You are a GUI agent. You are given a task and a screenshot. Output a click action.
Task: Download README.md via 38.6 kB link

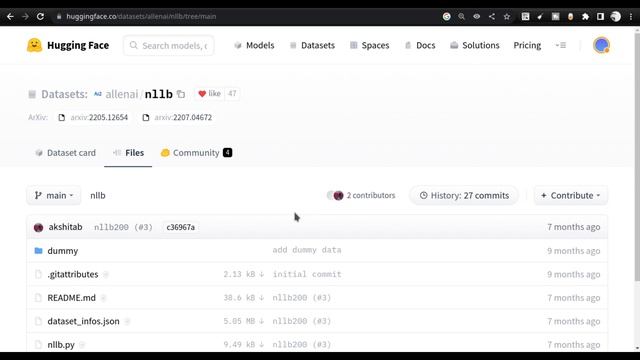pyautogui.click(x=244, y=298)
